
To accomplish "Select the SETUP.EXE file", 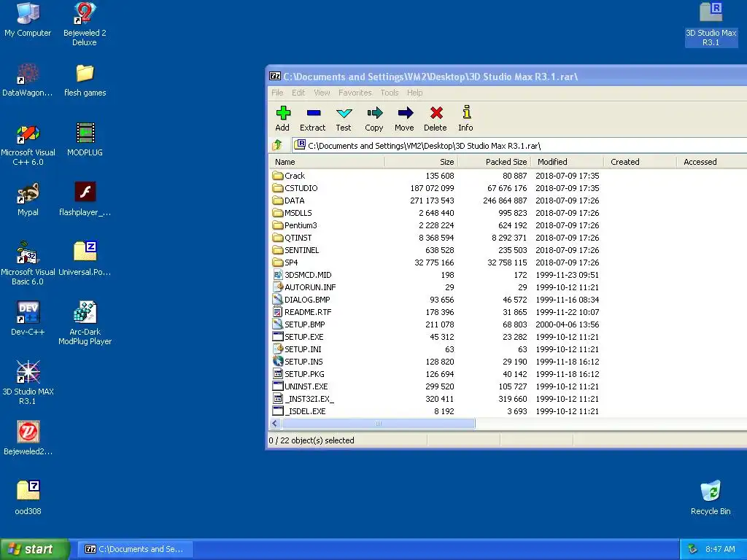I will [x=298, y=337].
